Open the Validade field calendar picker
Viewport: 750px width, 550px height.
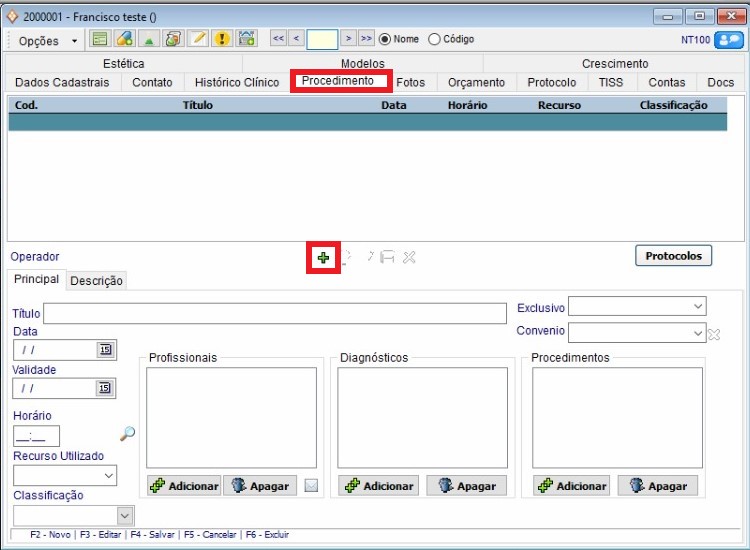(105, 388)
